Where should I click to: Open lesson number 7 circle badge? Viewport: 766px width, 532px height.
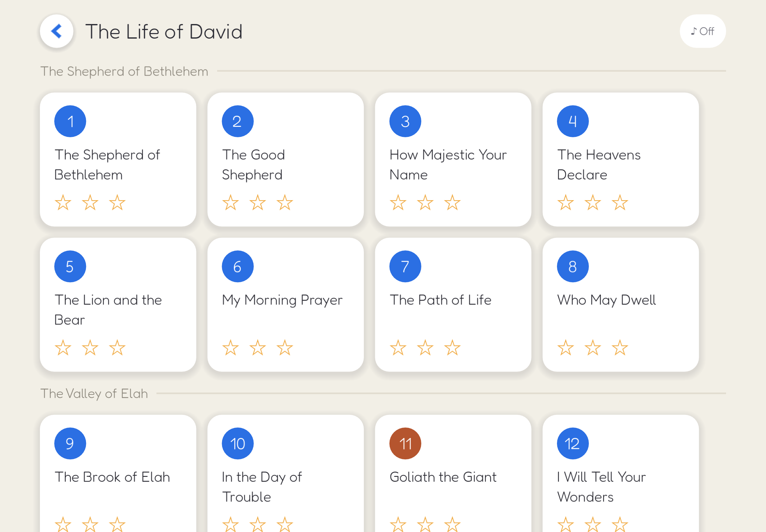pos(405,266)
